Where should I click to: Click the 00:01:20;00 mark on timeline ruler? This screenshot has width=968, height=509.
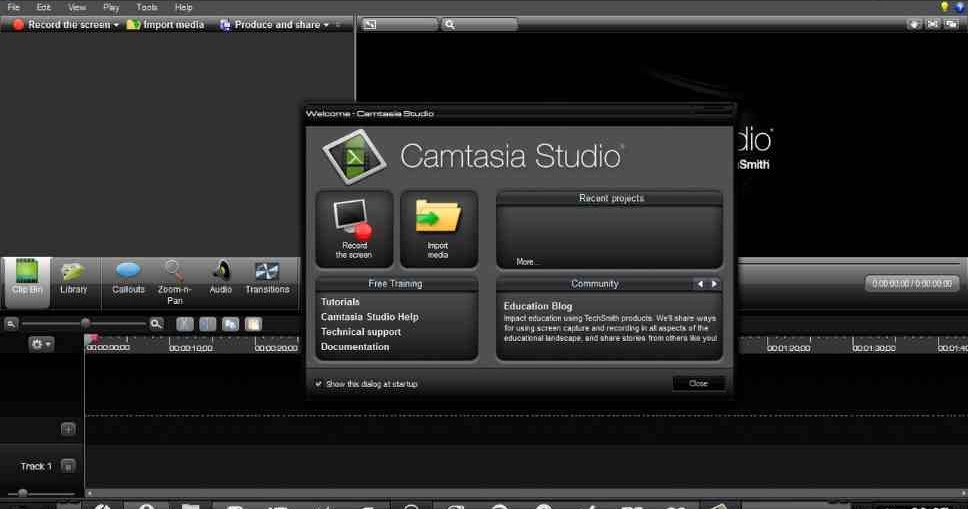coord(788,348)
